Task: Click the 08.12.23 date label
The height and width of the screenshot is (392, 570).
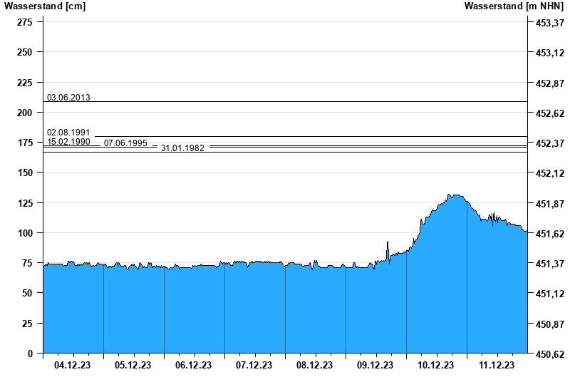Action: point(315,366)
